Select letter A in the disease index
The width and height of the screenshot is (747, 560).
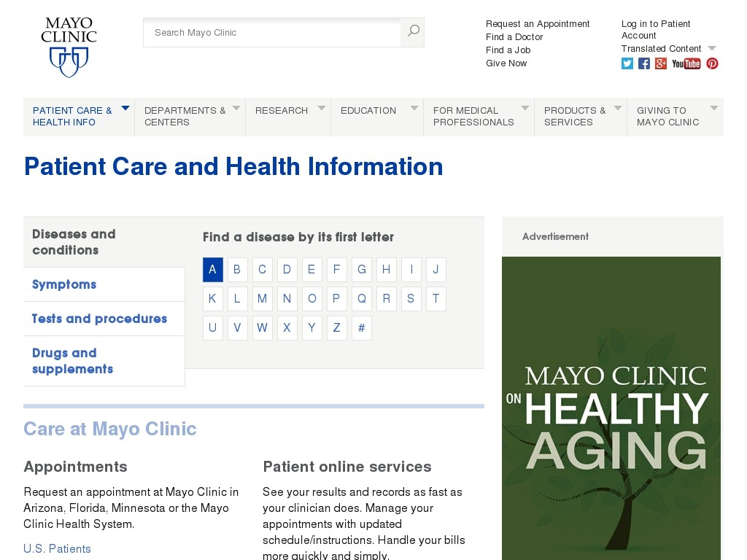pyautogui.click(x=212, y=269)
